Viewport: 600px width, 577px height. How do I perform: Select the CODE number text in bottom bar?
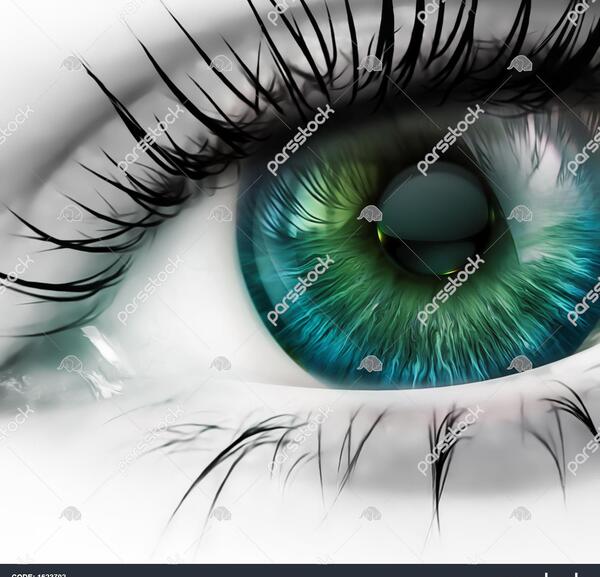pyautogui.click(x=39, y=575)
